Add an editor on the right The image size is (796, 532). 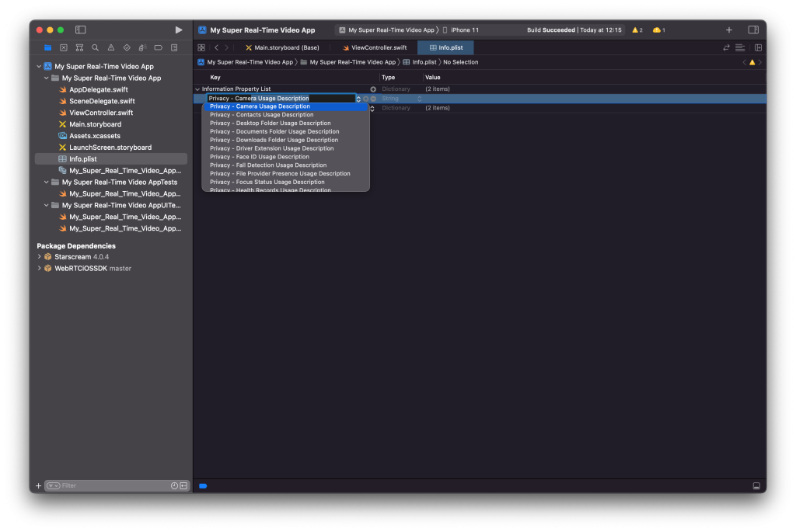pyautogui.click(x=758, y=47)
